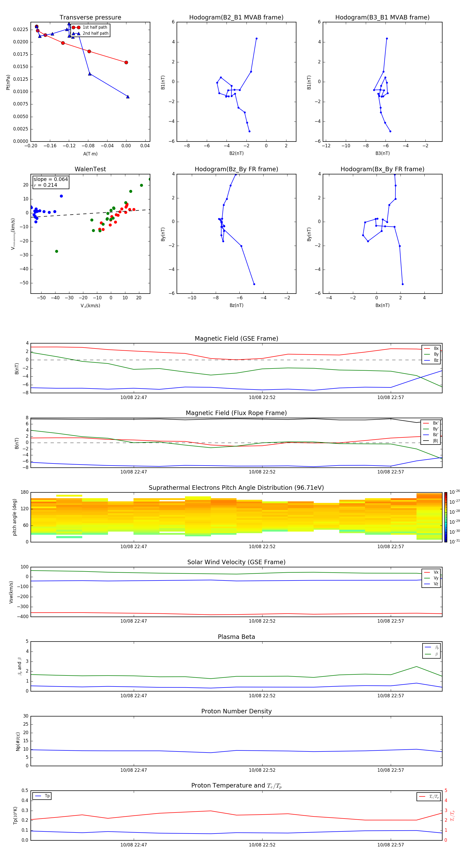This screenshot has width=473, height=868.
Task: Click the pitch angle colorbar
Action: [x=446, y=517]
